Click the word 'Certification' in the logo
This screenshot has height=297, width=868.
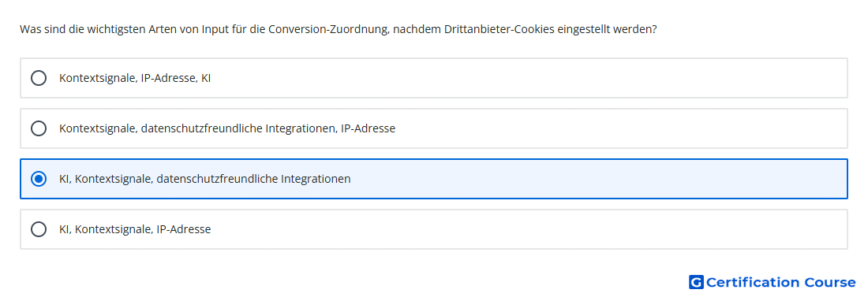coord(753,282)
